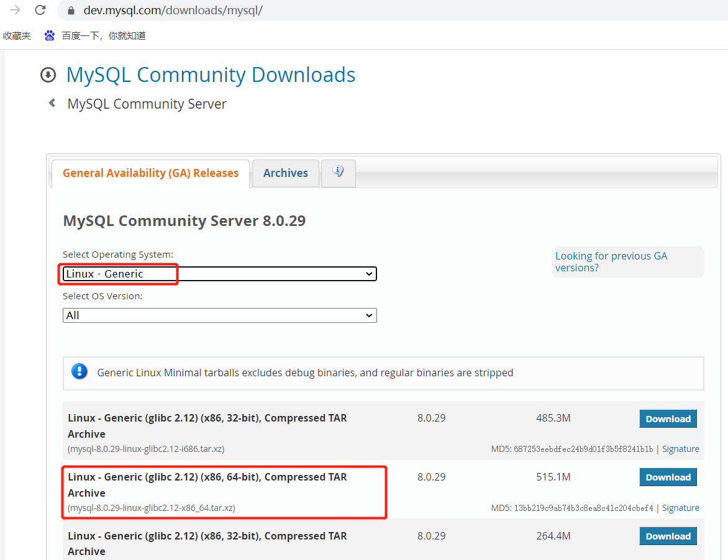Click filename mysql-8.0.29-linux-glibc2.12-x86_64.tar.xz
728x560 pixels.
click(152, 508)
